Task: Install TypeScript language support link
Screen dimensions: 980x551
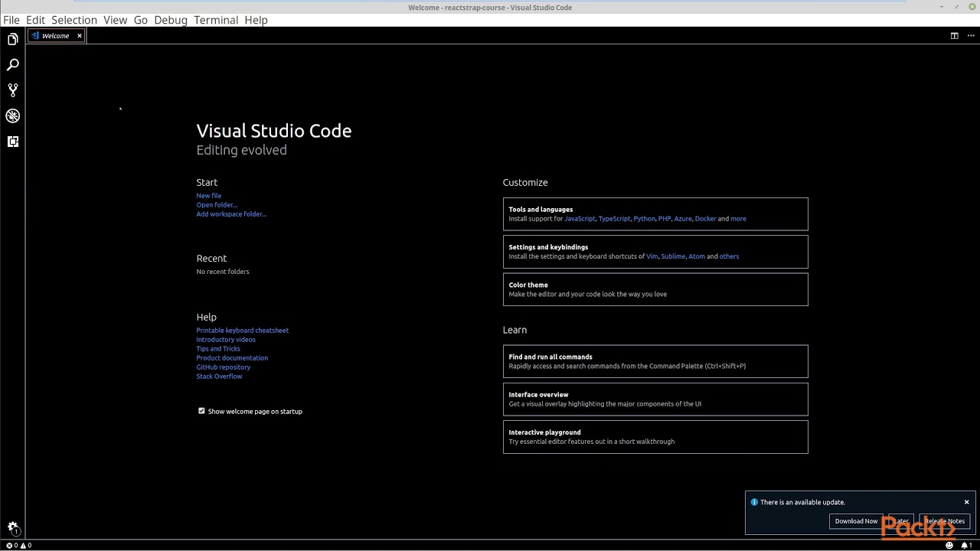Action: 614,219
